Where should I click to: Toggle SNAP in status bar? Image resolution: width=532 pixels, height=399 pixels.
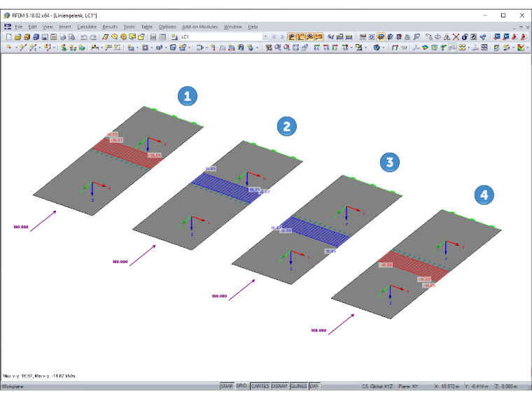pos(227,386)
